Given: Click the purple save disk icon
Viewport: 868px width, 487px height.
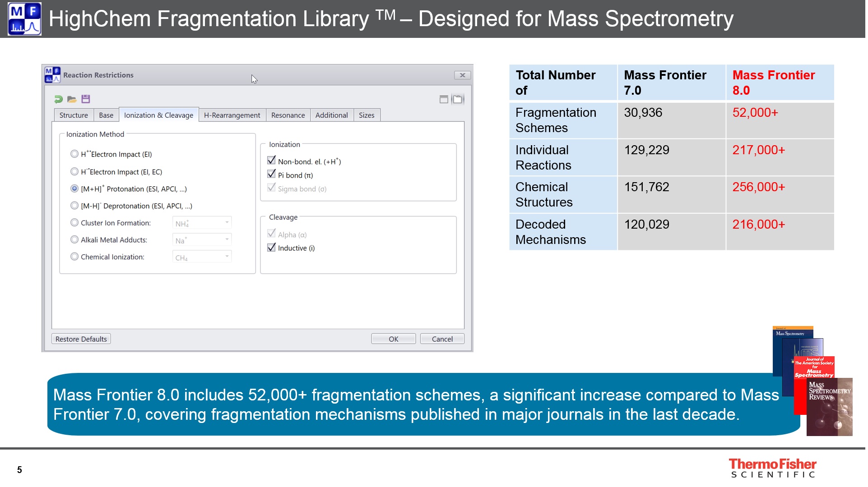Looking at the screenshot, I should (x=86, y=99).
